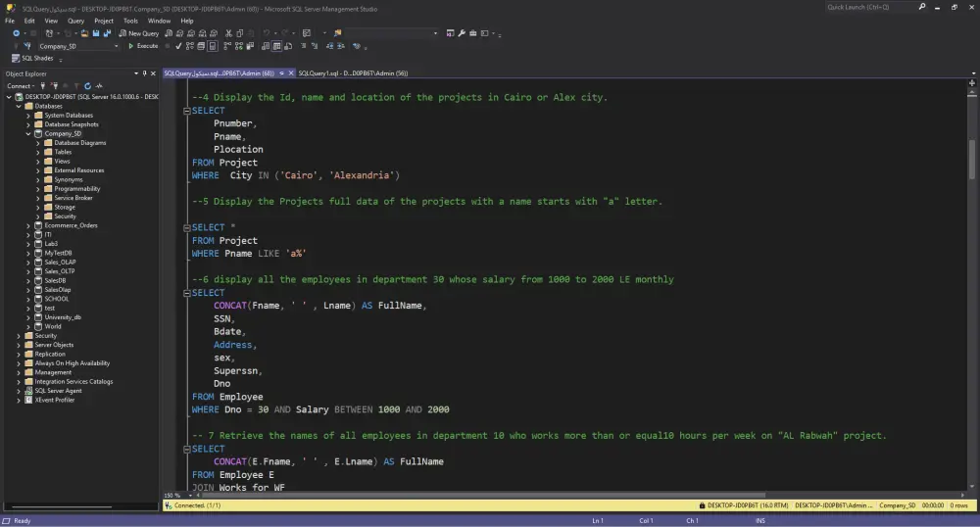Screen dimensions: 980x527
Task: Click the wrench Properties icon
Action: 462,33
